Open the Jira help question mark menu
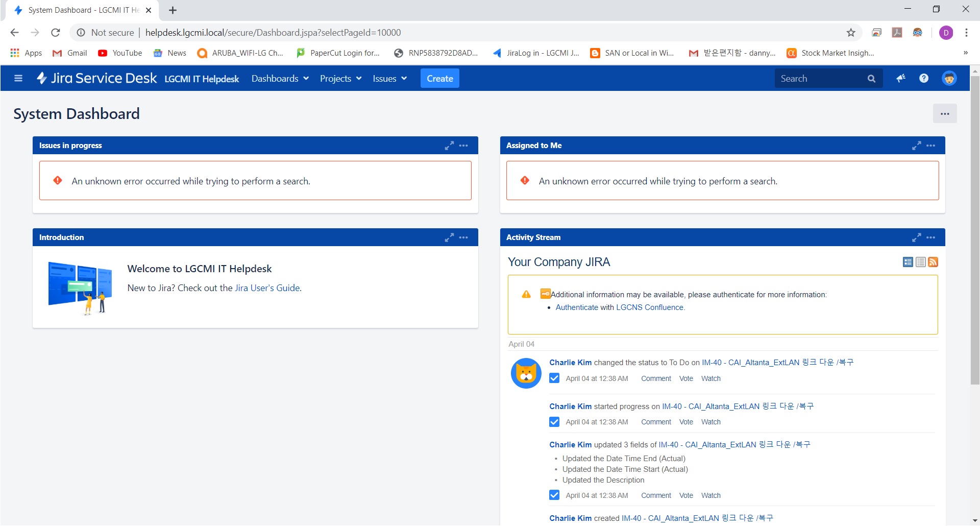Viewport: 980px width, 526px height. tap(924, 78)
